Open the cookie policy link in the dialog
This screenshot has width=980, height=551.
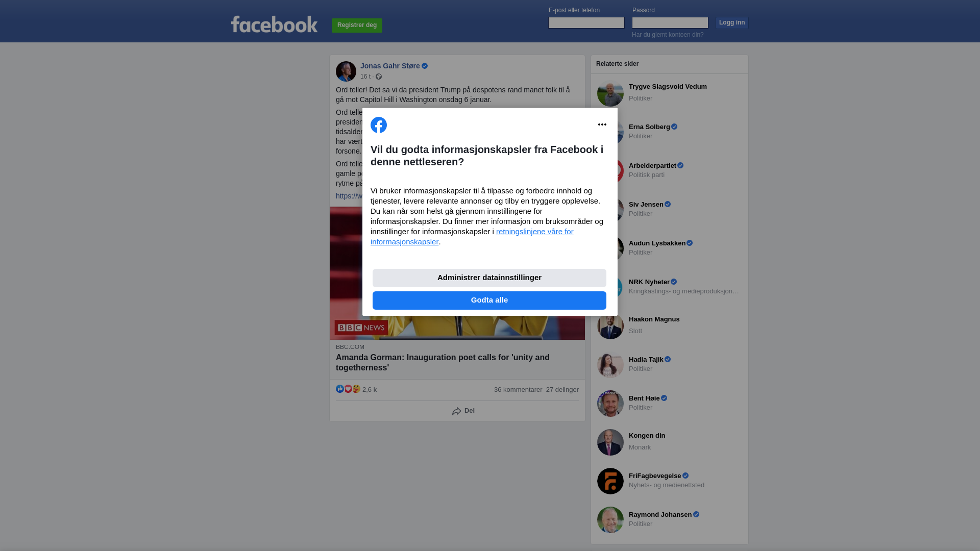click(472, 237)
